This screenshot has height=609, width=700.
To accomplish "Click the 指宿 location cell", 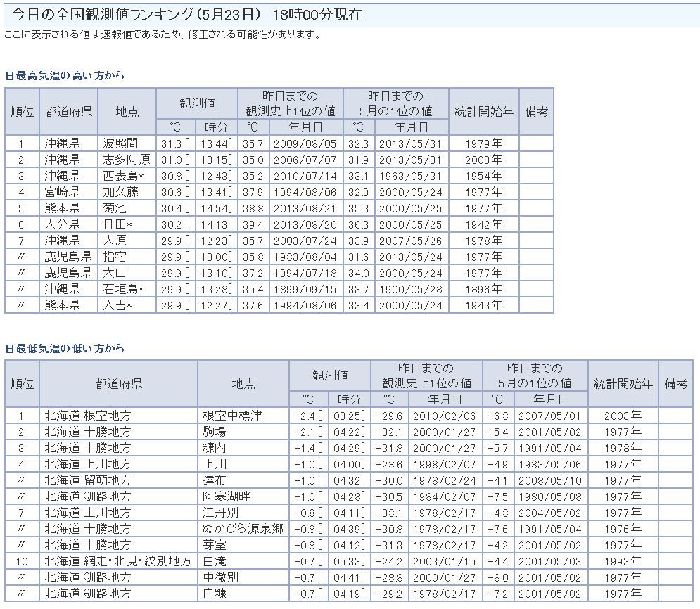I will (115, 257).
